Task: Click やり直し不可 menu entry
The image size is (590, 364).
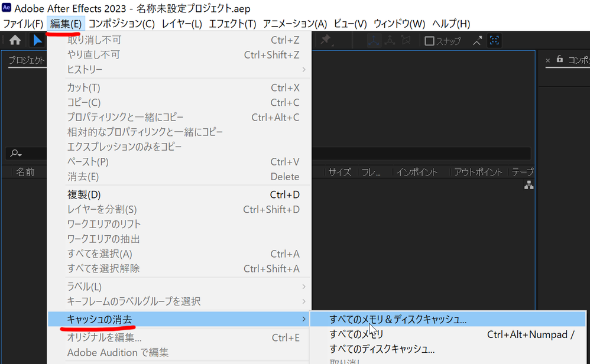Action: 180,55
